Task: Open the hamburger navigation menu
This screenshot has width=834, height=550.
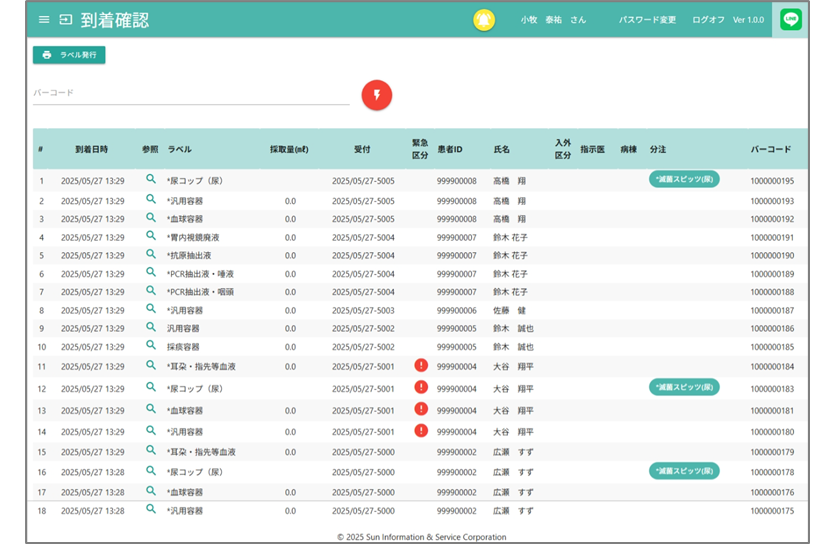Action: pos(43,20)
